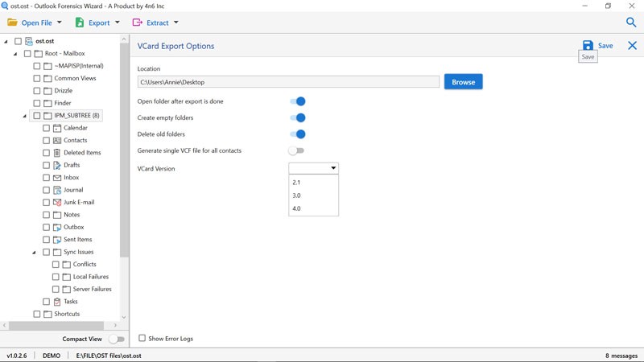
Task: Click the folder tree vertical scrollbar
Action: (x=124, y=150)
